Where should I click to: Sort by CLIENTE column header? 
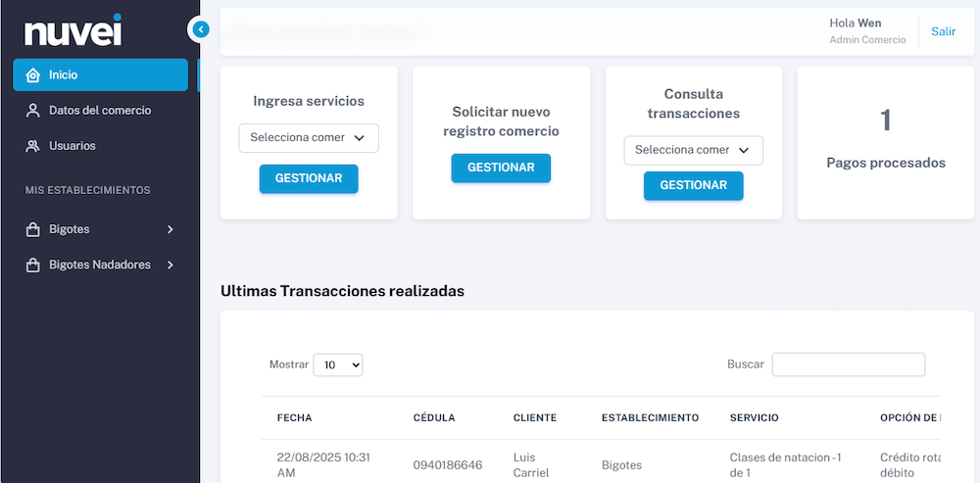coord(535,418)
